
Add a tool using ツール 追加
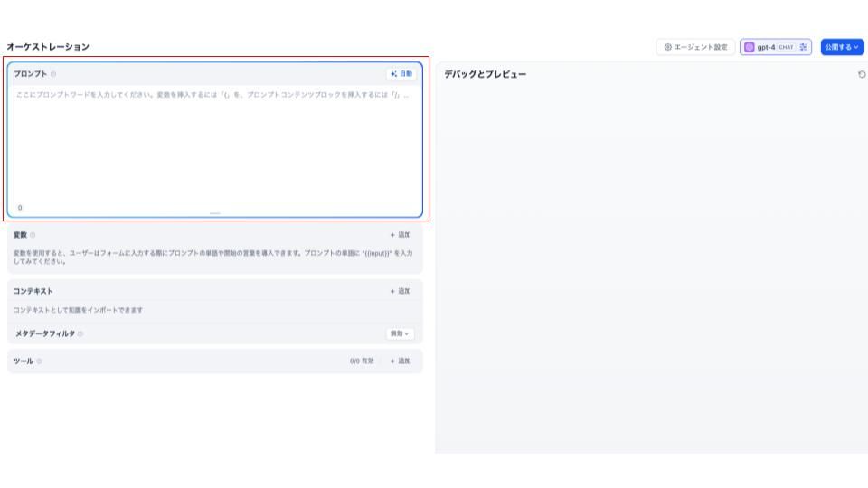pos(400,361)
